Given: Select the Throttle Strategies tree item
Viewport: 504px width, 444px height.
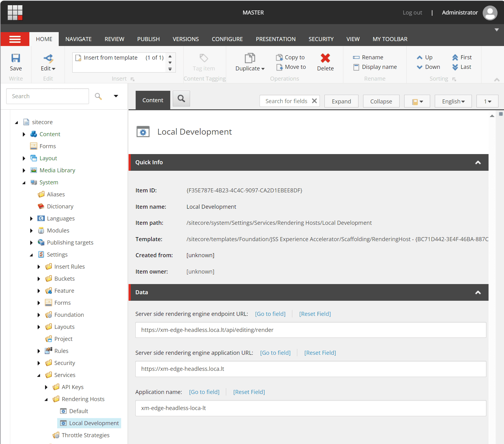Looking at the screenshot, I should tap(85, 435).
